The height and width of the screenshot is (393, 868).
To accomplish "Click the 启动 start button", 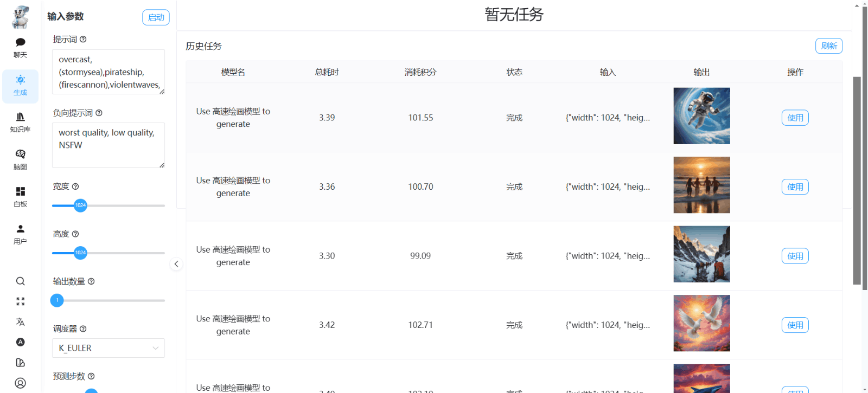I will click(156, 17).
